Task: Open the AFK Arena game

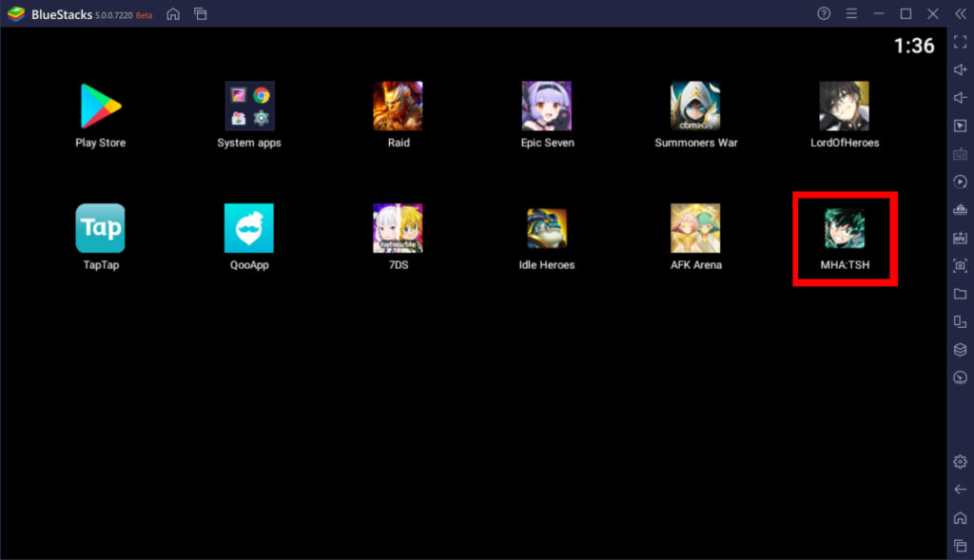Action: point(695,228)
